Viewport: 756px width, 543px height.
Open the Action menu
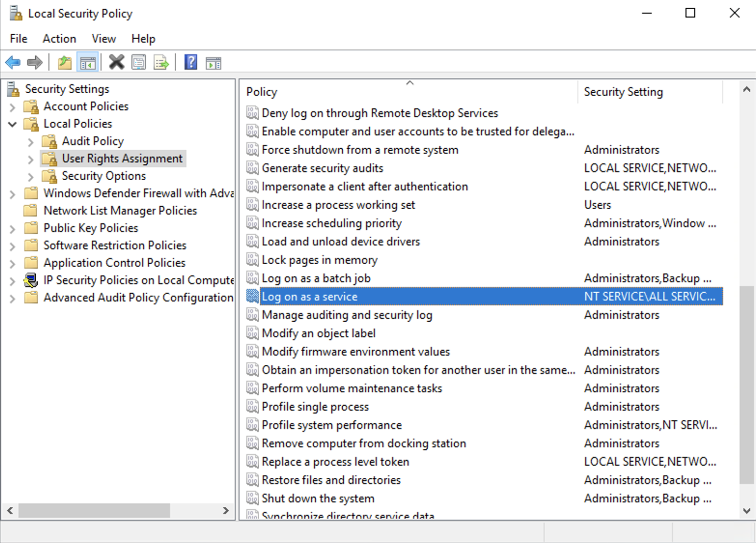point(59,39)
